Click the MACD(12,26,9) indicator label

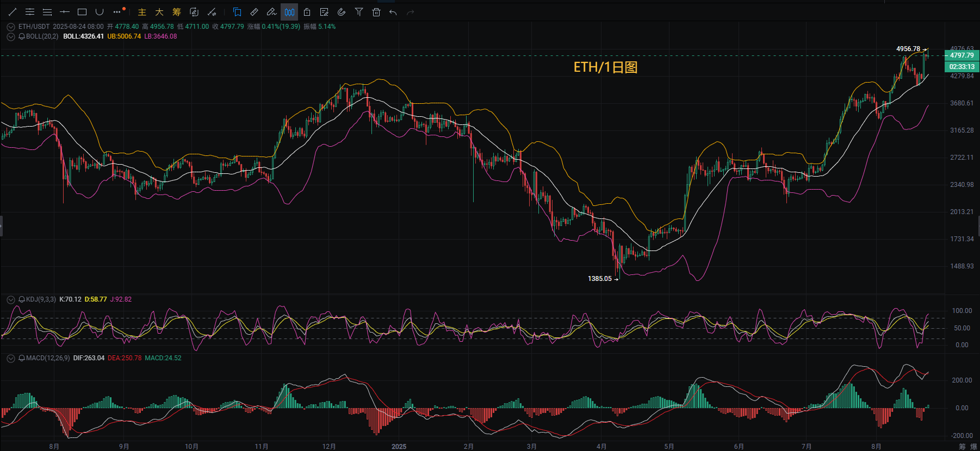tap(48, 358)
